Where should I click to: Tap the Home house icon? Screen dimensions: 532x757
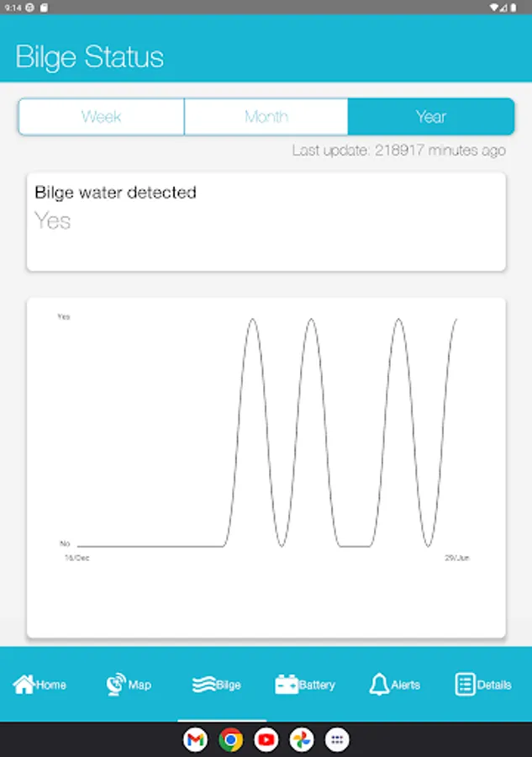pyautogui.click(x=24, y=684)
